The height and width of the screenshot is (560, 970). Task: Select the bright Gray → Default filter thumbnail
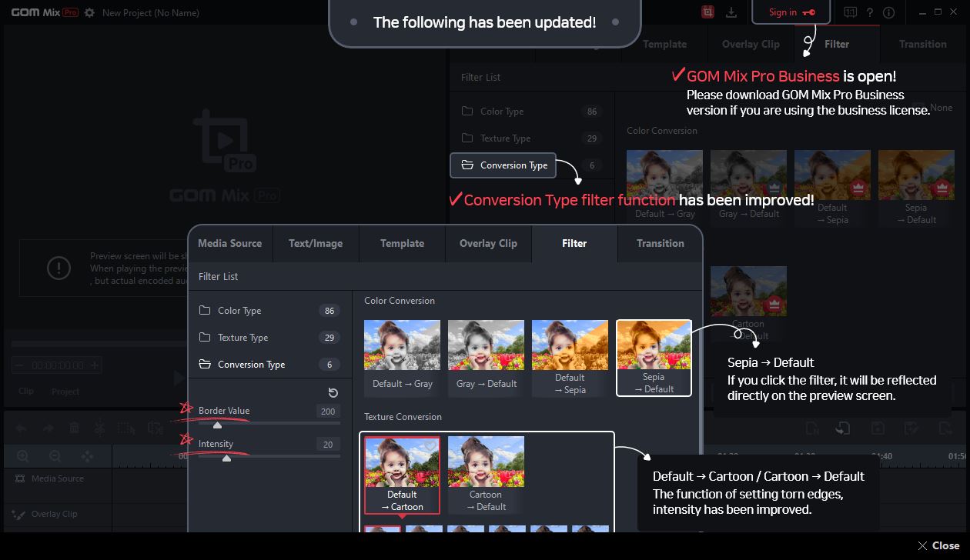click(x=486, y=358)
